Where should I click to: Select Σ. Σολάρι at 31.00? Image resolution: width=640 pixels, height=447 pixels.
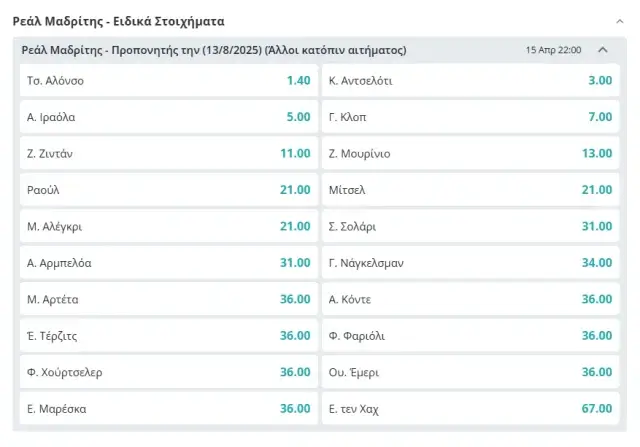(x=470, y=226)
